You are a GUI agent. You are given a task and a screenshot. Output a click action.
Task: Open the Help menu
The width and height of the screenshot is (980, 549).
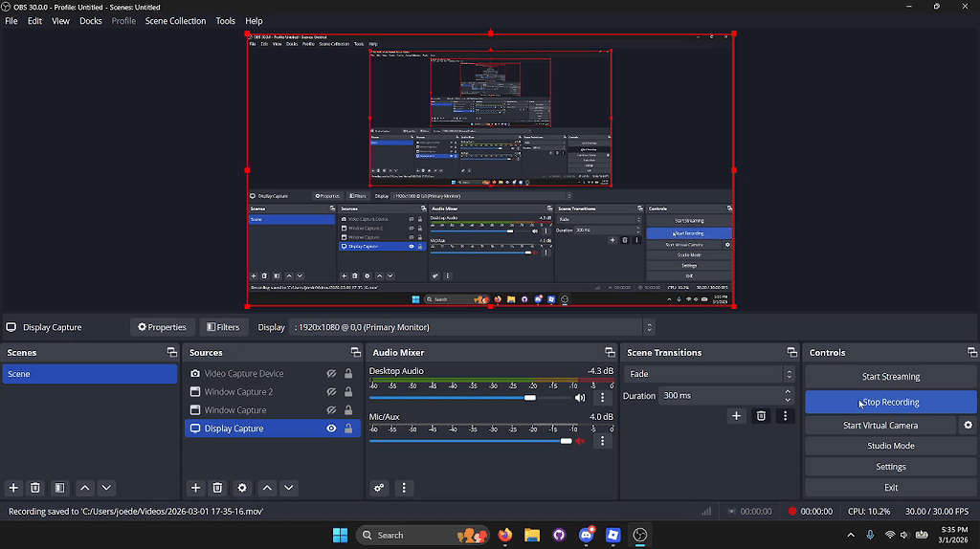[254, 21]
